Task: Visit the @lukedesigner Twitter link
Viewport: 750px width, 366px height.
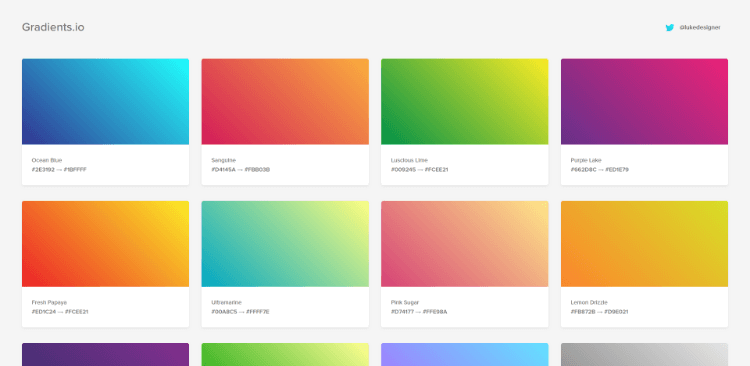Action: (x=700, y=28)
